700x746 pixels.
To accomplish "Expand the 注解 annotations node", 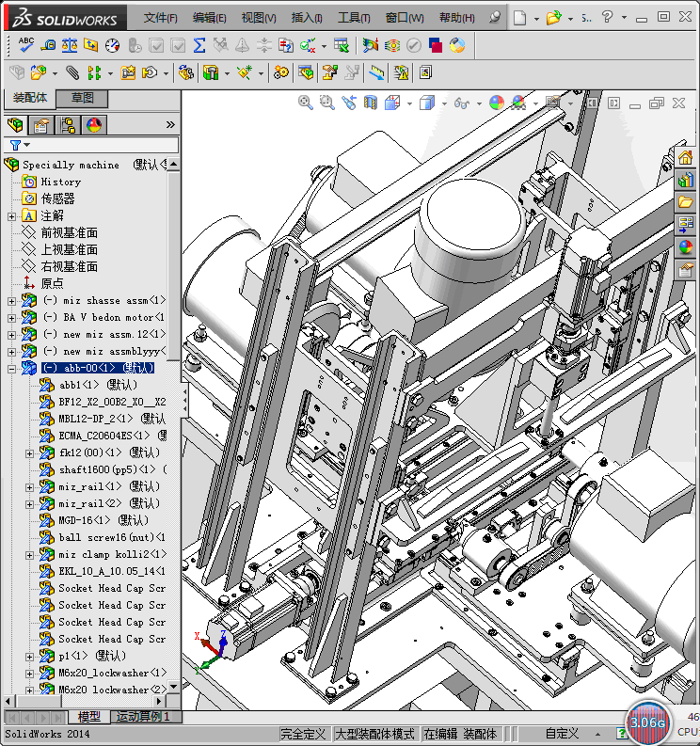I will (x=11, y=216).
